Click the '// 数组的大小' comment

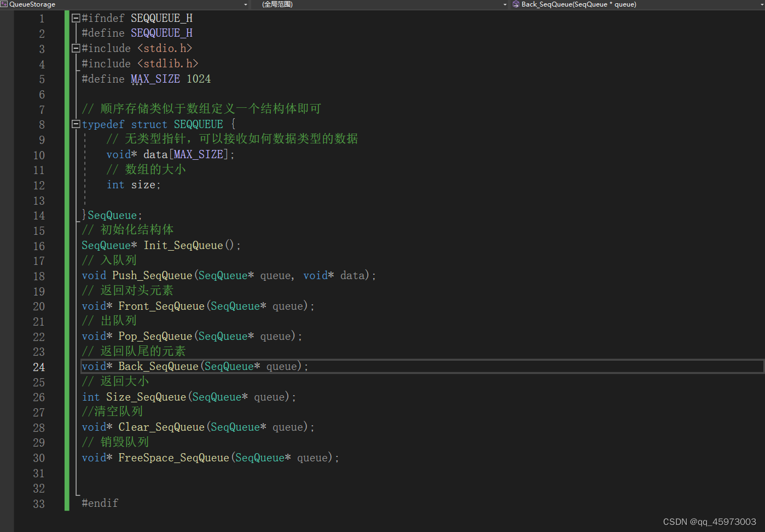(x=146, y=170)
